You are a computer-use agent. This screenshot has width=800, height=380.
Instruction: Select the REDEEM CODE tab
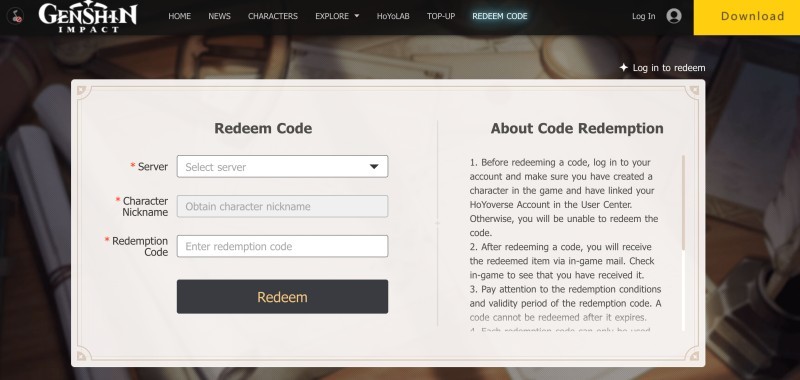(500, 16)
